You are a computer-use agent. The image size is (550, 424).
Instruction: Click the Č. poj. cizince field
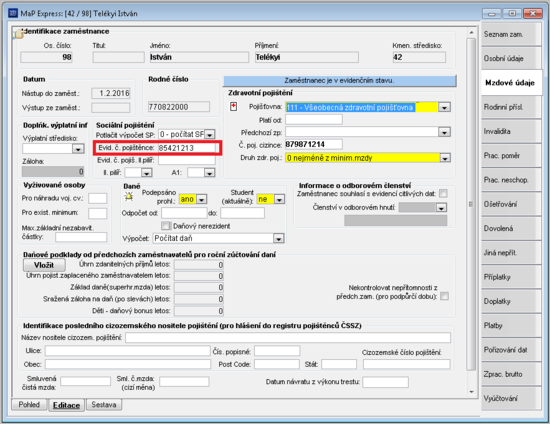[x=314, y=144]
